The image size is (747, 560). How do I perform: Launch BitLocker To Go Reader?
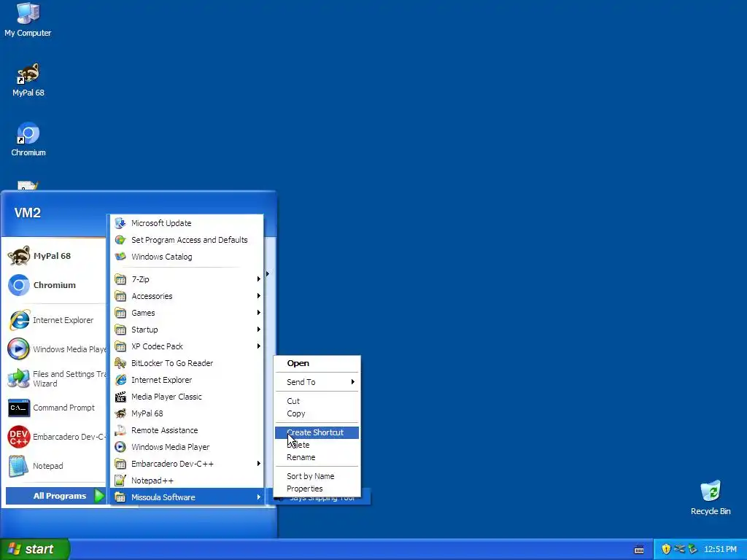187,363
